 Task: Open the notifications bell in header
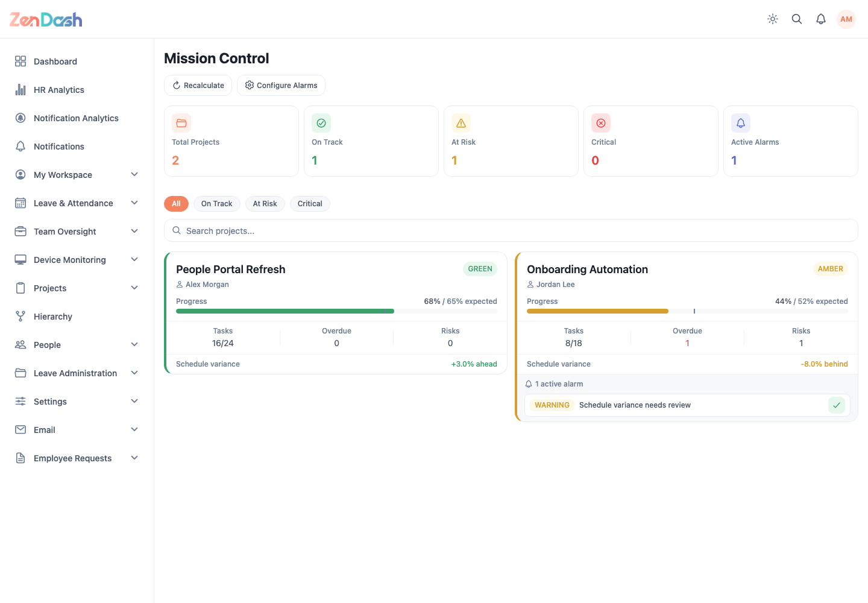coord(821,19)
